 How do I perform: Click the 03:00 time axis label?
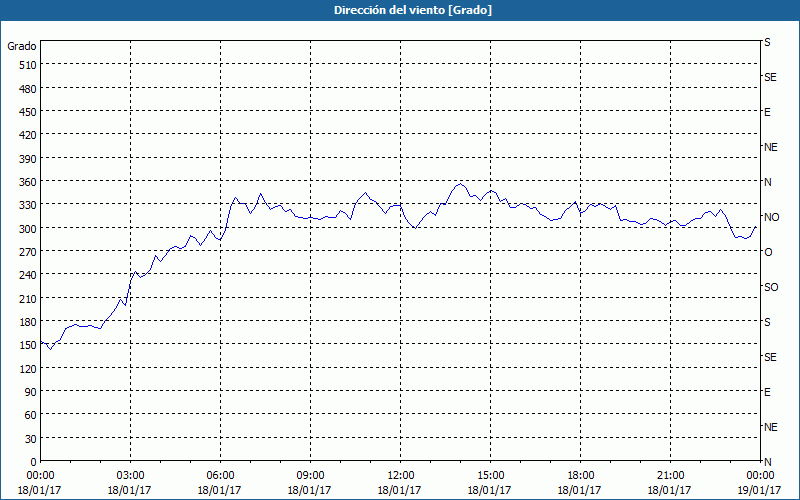(x=130, y=476)
